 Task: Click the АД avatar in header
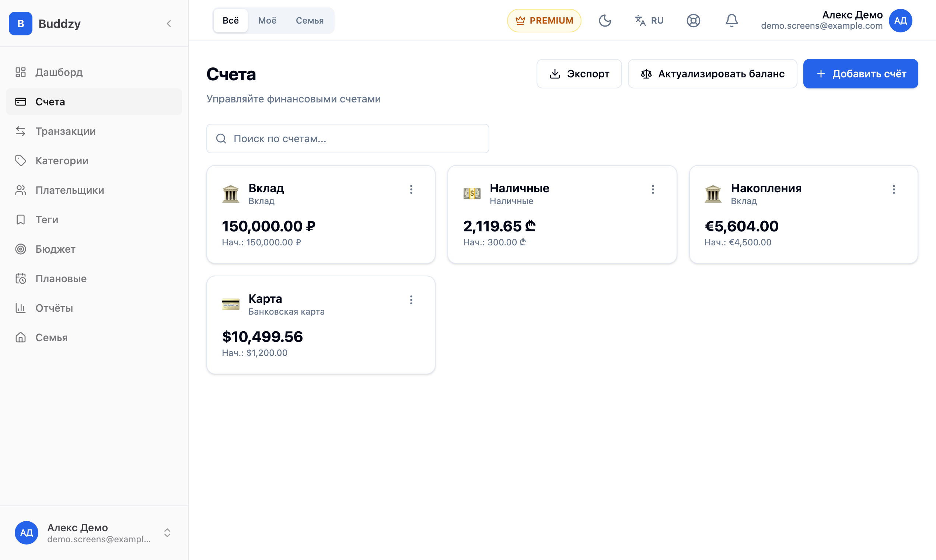click(x=901, y=20)
